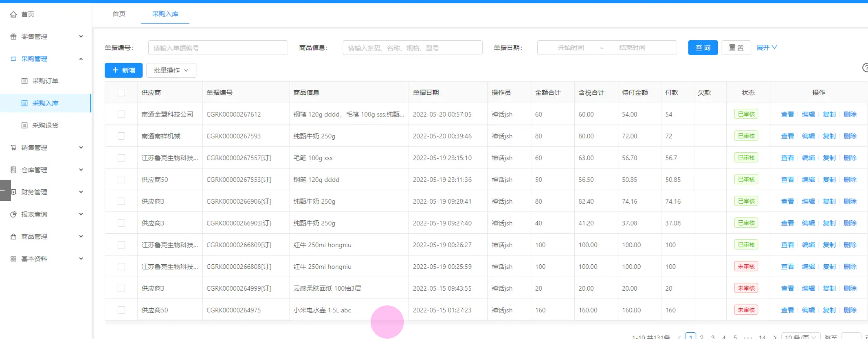Click the retail management gift icon
This screenshot has height=339, width=868.
(13, 37)
